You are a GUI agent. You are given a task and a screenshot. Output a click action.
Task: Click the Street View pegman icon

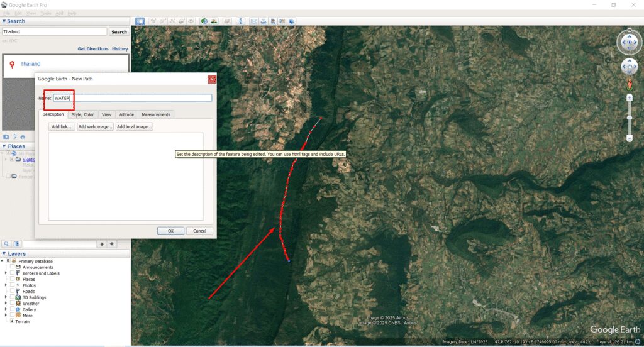pyautogui.click(x=629, y=85)
